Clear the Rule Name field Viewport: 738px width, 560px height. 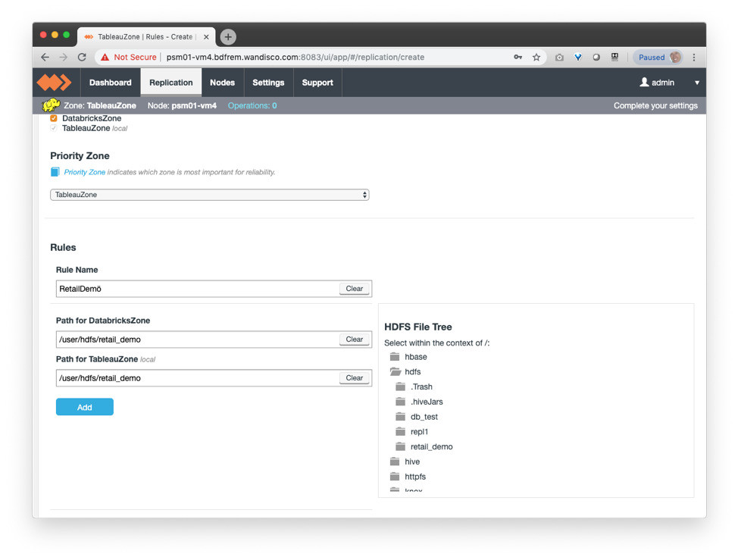point(354,289)
